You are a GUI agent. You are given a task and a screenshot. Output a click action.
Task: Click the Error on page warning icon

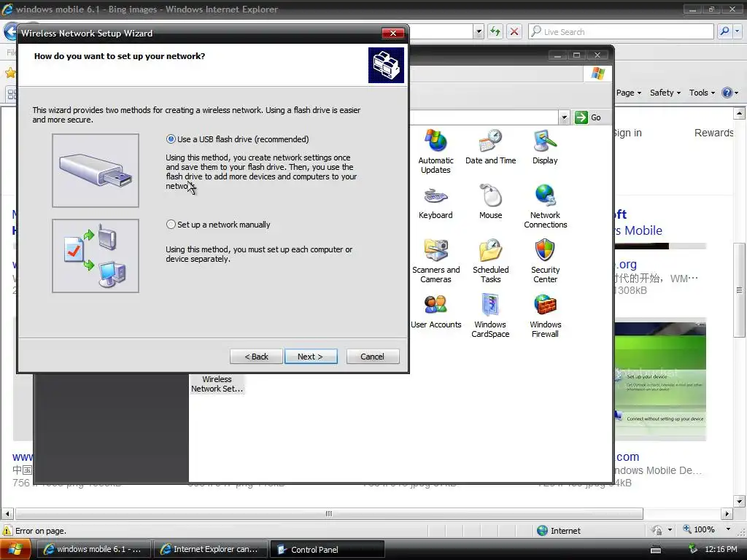click(7, 531)
